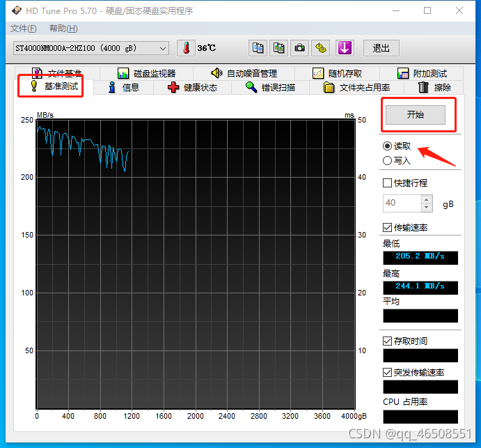The width and height of the screenshot is (481, 448).
Task: Open the 擦除 tab
Action: [x=434, y=88]
